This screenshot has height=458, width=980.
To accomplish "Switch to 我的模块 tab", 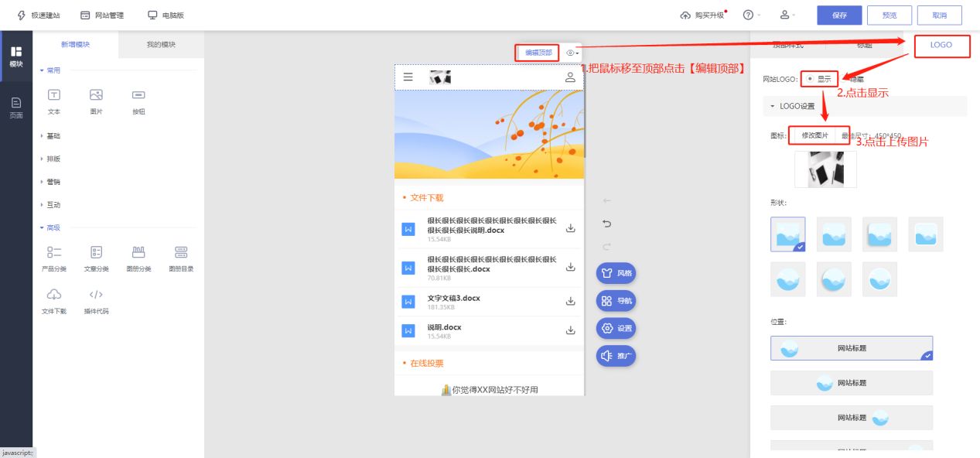I will tap(162, 45).
